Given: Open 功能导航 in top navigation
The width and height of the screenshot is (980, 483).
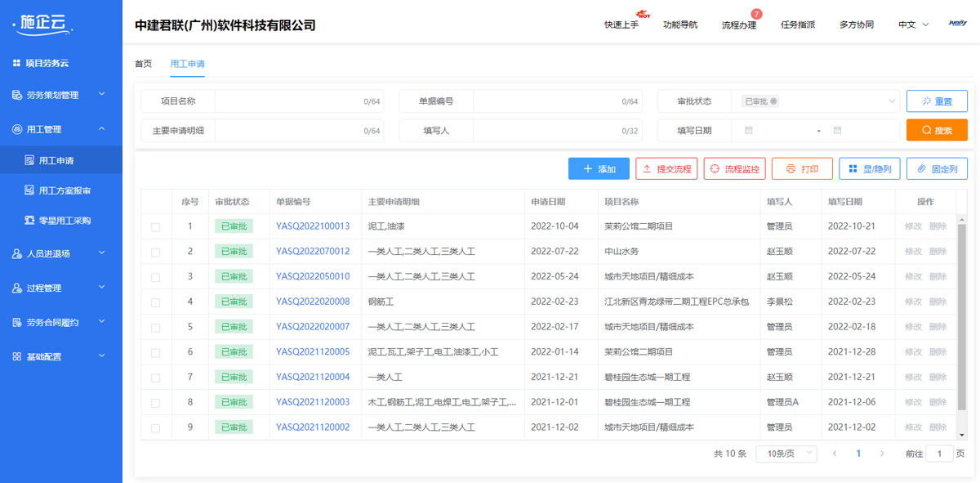Looking at the screenshot, I should click(680, 25).
